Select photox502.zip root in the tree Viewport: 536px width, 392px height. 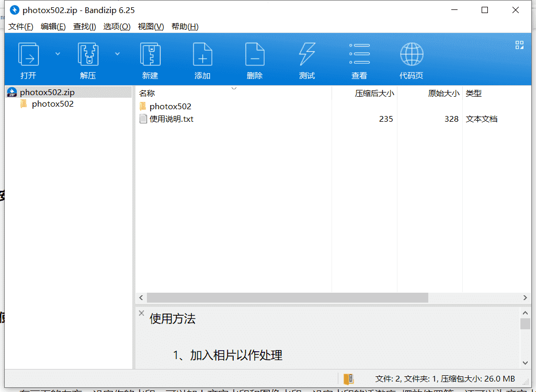point(47,93)
